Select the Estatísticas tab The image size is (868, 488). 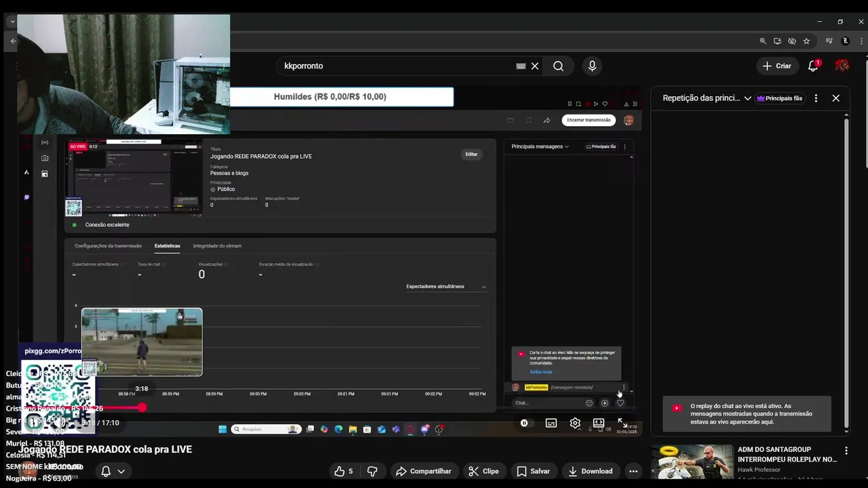167,246
